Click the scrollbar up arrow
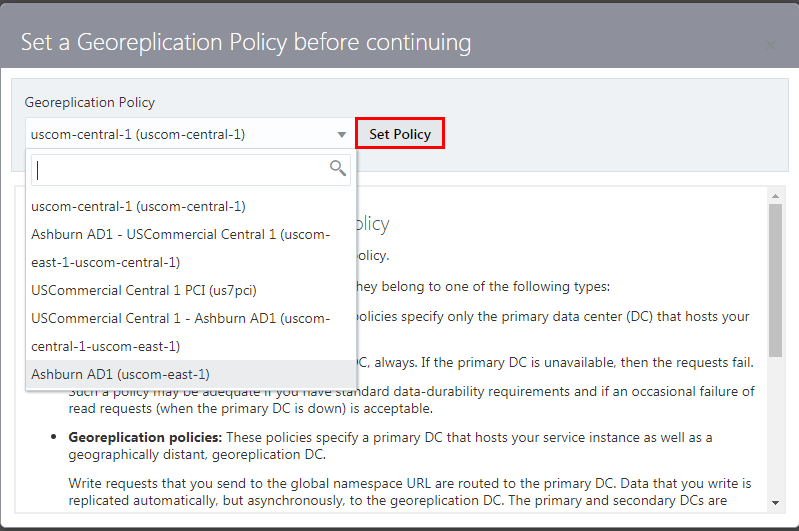The height and width of the screenshot is (531, 799). click(x=775, y=196)
